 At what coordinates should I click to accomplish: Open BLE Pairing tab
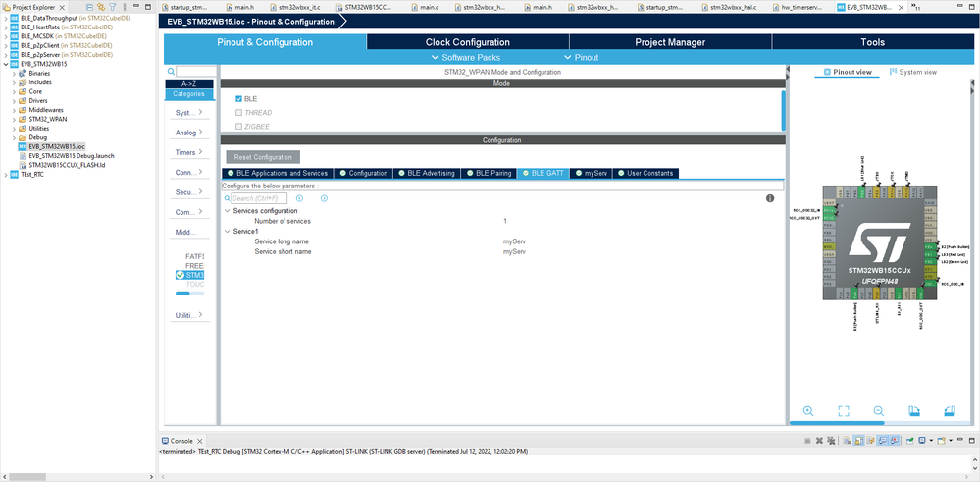(x=489, y=173)
